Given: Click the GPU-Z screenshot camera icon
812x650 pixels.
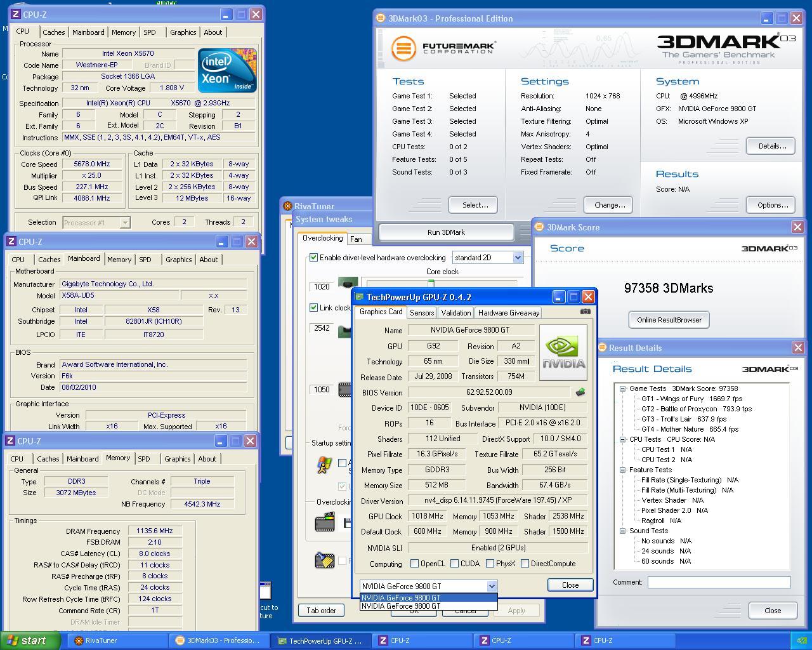Looking at the screenshot, I should point(585,312).
